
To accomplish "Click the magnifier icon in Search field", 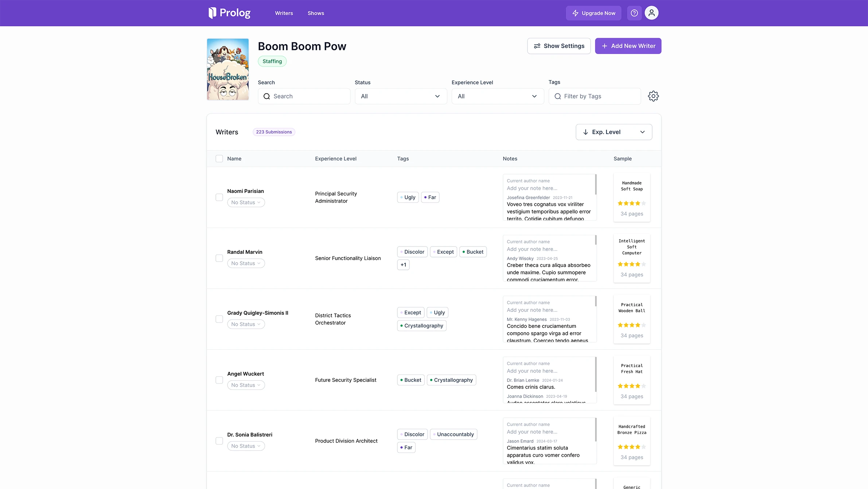I will click(x=267, y=96).
